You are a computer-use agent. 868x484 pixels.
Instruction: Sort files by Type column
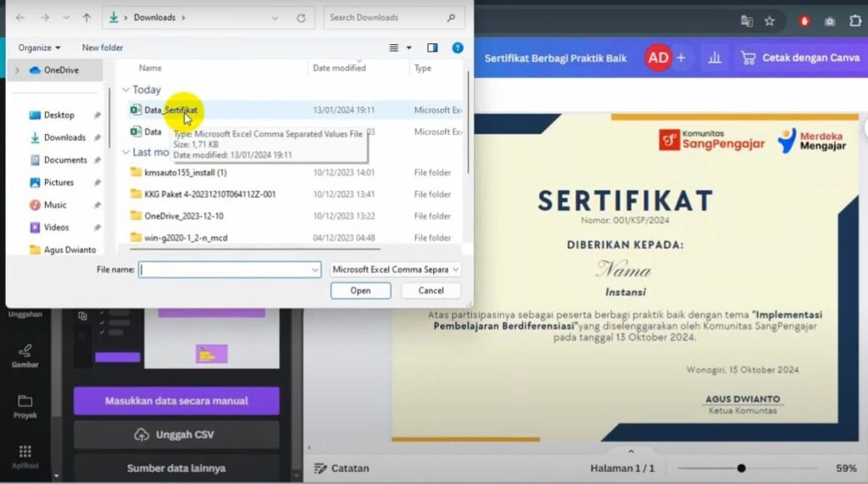click(423, 68)
